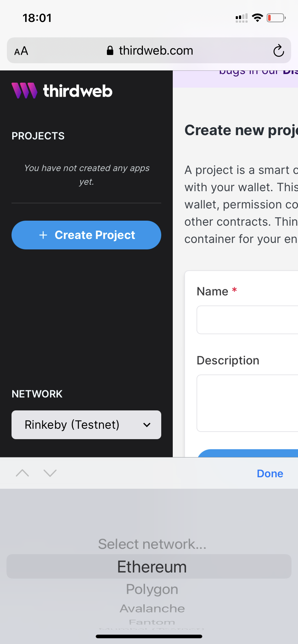Open the Rinkeby (Testnet) network dropdown
Viewport: 298px width, 644px height.
86,425
